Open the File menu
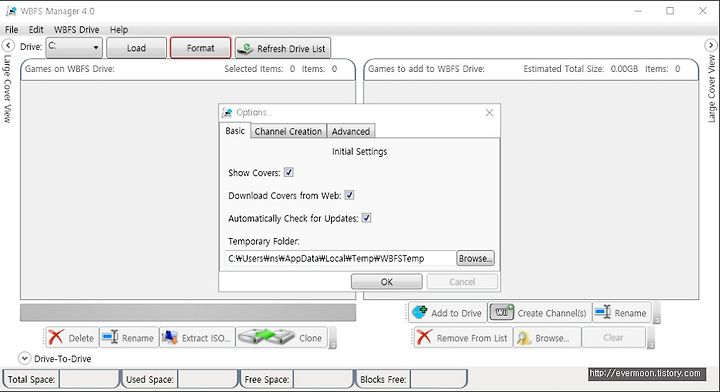720x392 pixels. (x=11, y=30)
